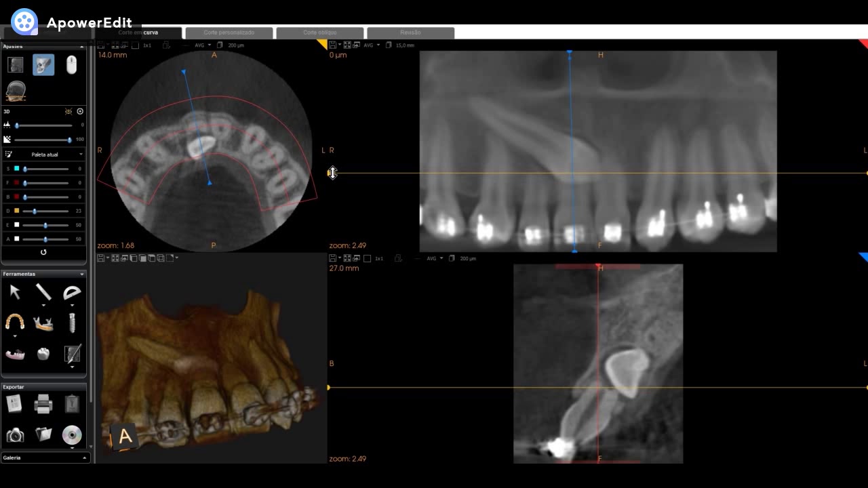This screenshot has height=488, width=868.
Task: Click the CD/DVD burn export icon
Action: click(72, 435)
